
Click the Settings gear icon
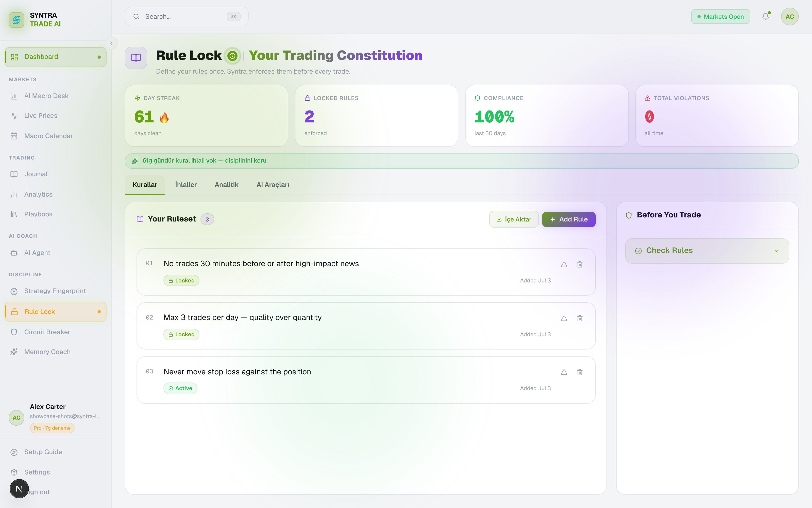[x=14, y=472]
